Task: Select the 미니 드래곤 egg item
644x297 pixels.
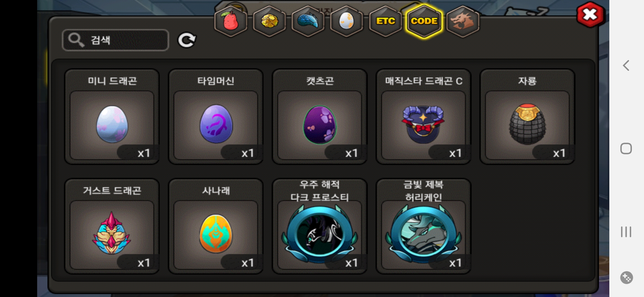Action: click(112, 117)
